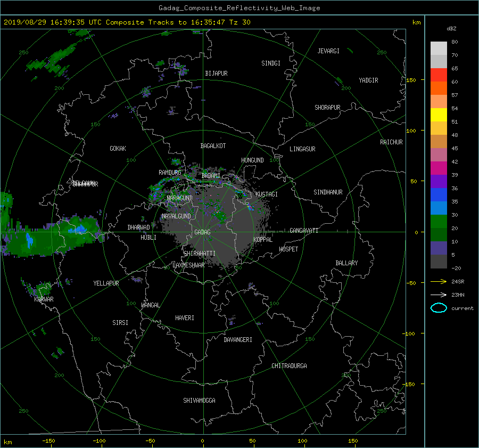
Task: Click the NAVALGUND city label
Action: tap(176, 216)
